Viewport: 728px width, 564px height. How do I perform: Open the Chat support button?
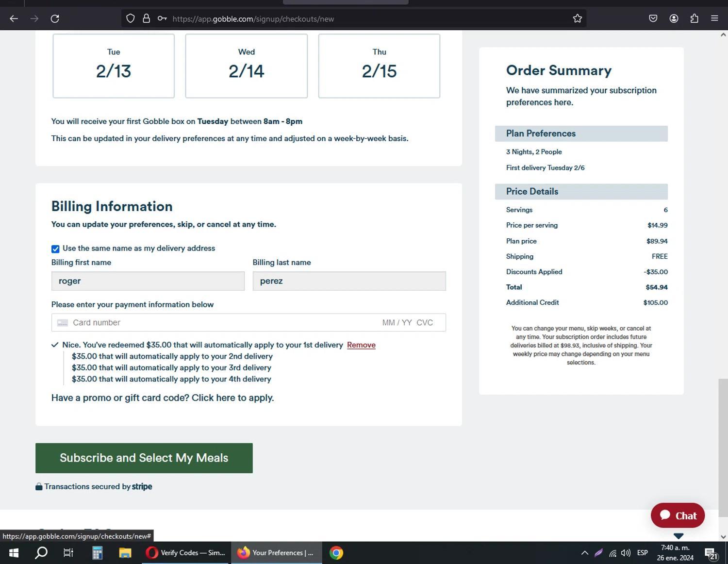click(678, 515)
